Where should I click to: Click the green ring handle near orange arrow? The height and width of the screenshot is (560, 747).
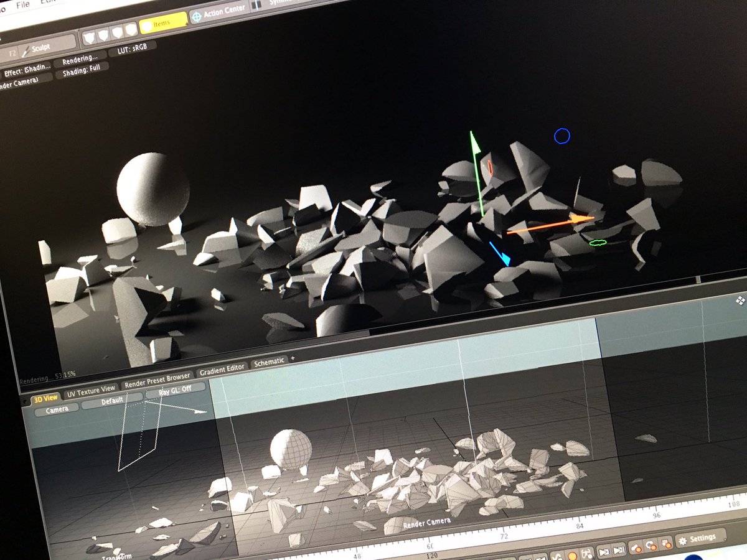598,243
